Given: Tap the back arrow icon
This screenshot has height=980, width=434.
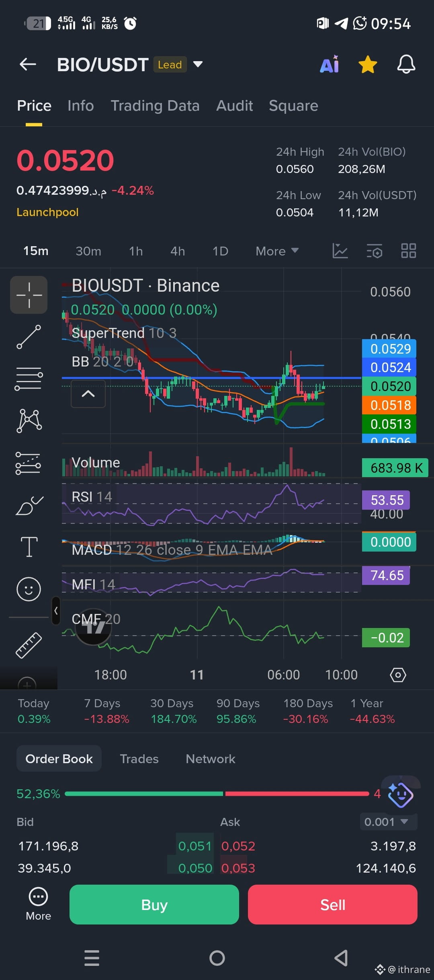Looking at the screenshot, I should 28,64.
